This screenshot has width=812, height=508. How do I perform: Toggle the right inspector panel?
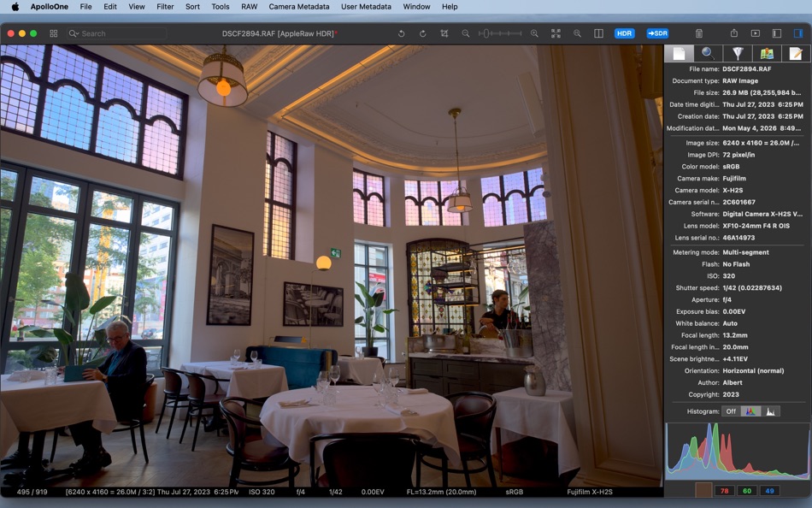[798, 33]
